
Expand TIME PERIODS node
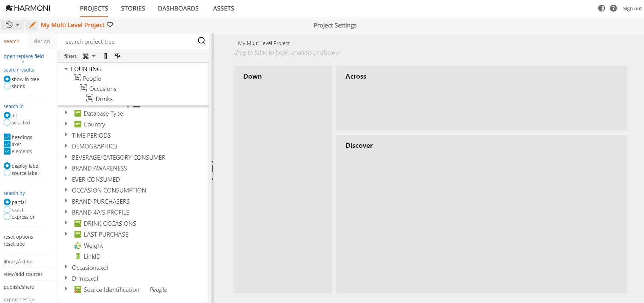point(66,135)
